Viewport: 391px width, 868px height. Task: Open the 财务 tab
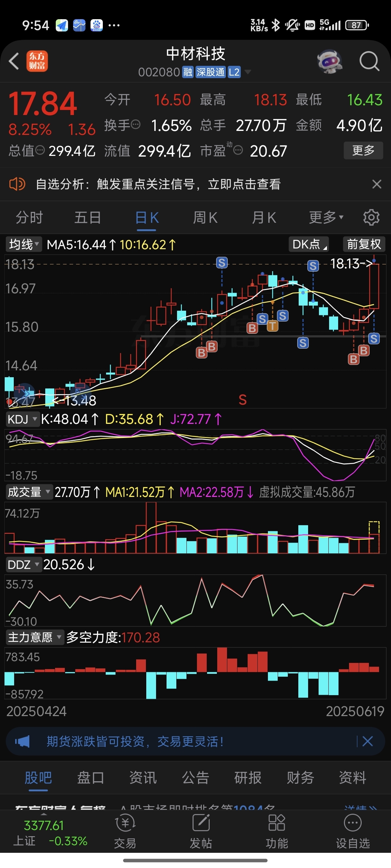point(300,777)
